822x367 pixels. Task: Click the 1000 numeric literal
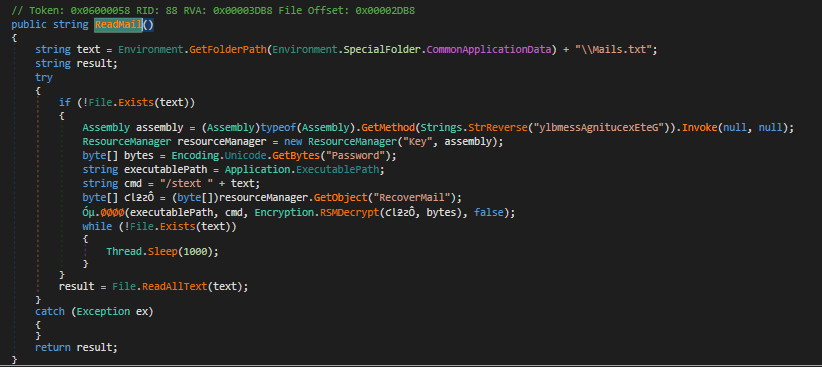[195, 252]
